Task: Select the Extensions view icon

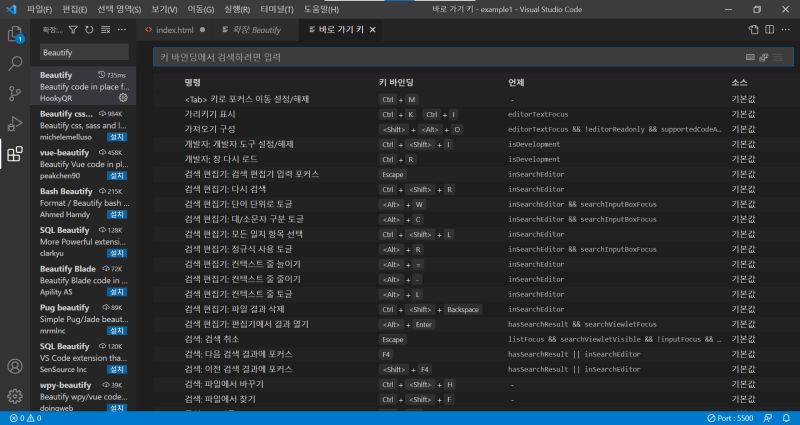Action: [x=15, y=154]
